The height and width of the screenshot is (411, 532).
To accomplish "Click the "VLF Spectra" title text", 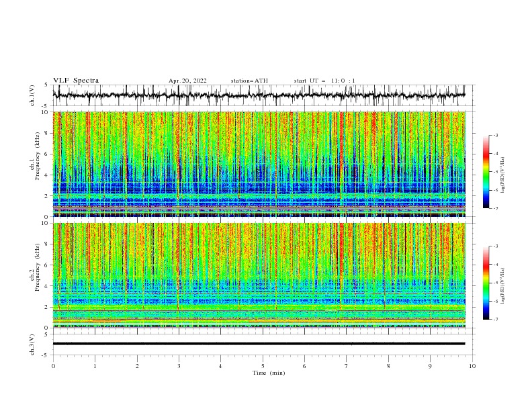I will click(76, 81).
